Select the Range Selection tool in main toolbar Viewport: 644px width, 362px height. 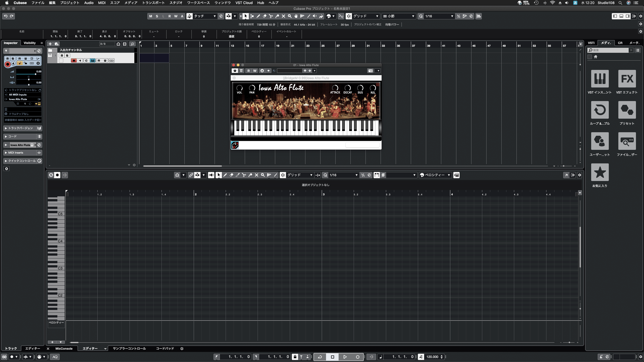pyautogui.click(x=252, y=16)
